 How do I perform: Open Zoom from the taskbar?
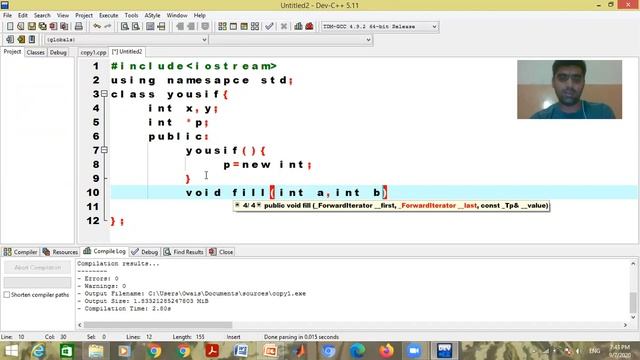pos(414,351)
